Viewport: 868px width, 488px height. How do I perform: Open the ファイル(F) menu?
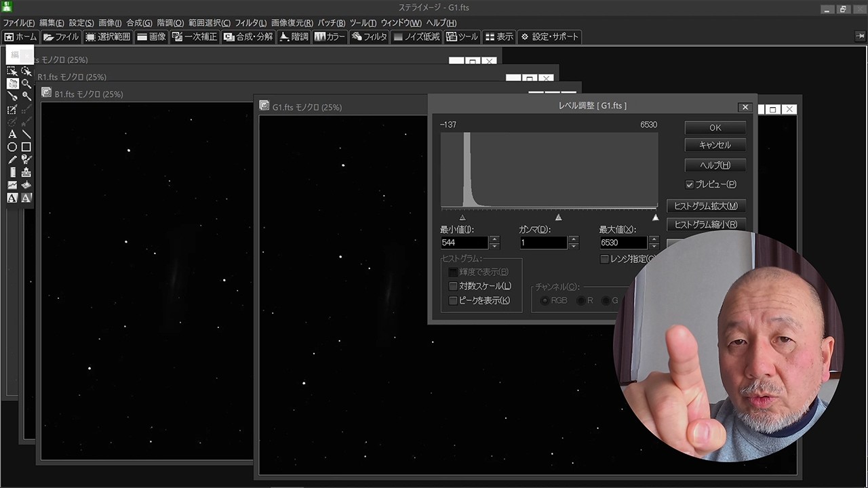[x=19, y=23]
